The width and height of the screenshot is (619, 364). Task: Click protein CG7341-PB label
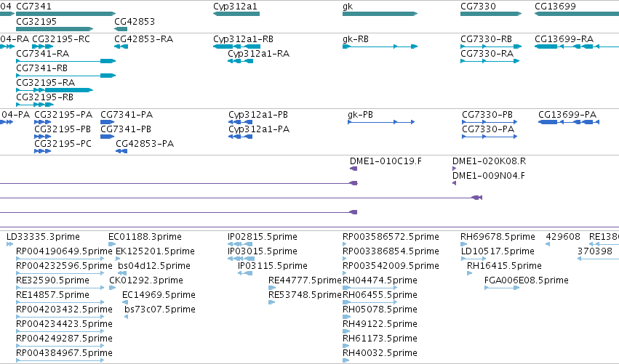(x=126, y=130)
